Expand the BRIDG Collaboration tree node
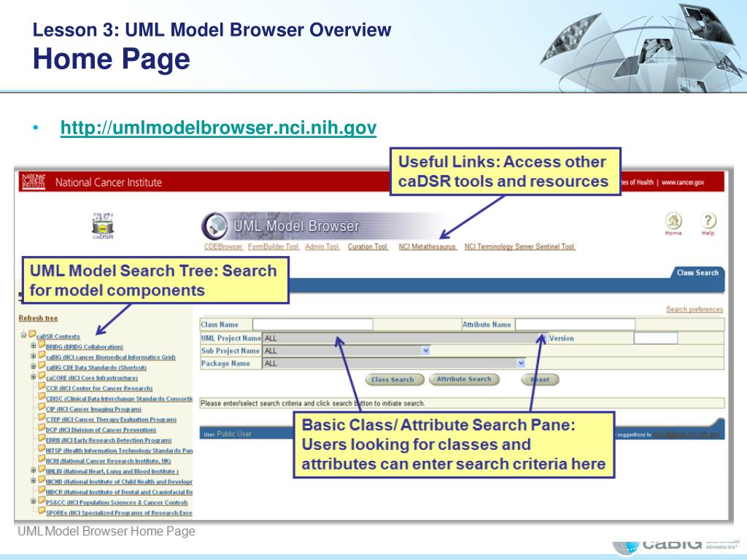The image size is (747, 560). (34, 345)
